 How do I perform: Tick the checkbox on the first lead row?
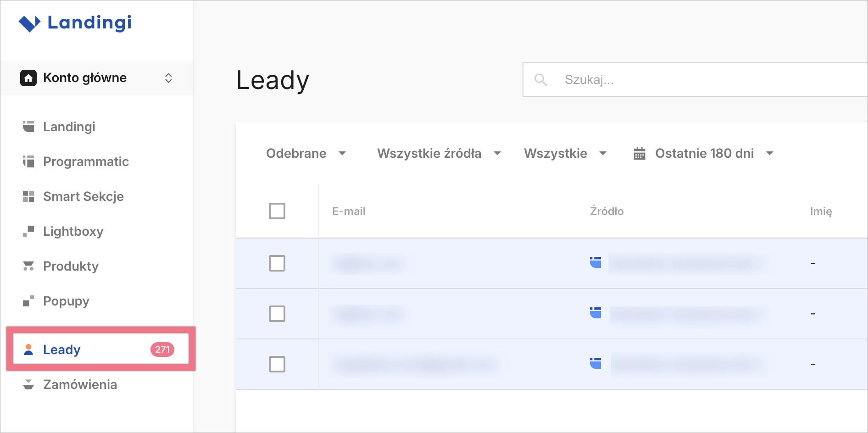coord(277,263)
